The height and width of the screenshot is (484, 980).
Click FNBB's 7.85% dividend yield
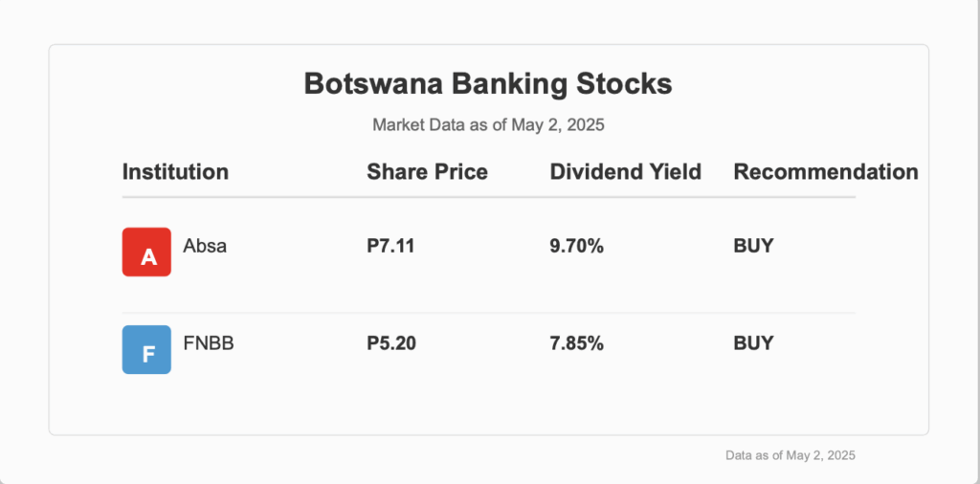577,343
